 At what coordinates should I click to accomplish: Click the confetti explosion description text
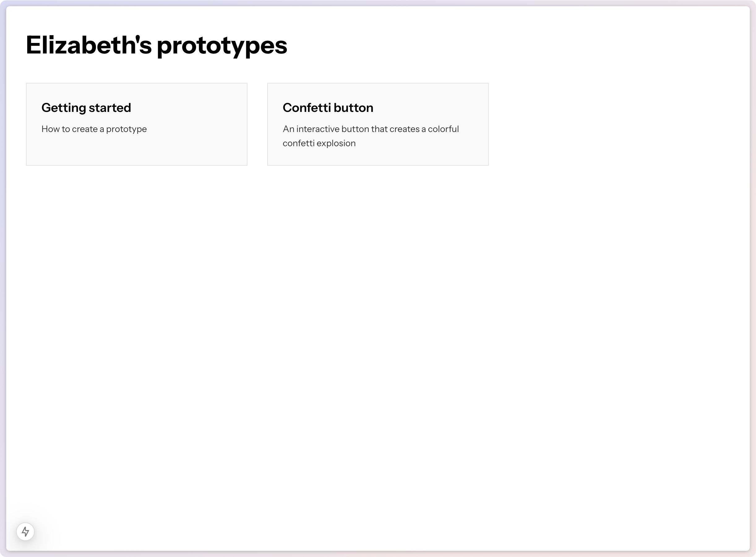(x=370, y=136)
